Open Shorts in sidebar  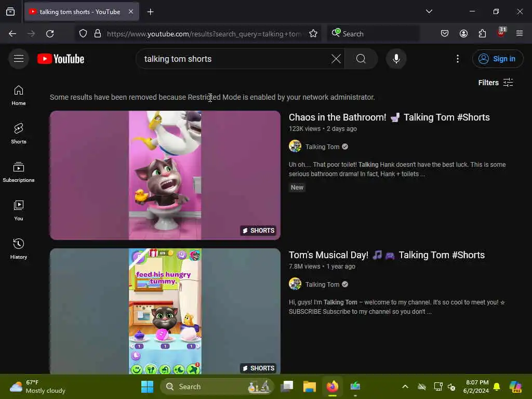click(x=19, y=134)
